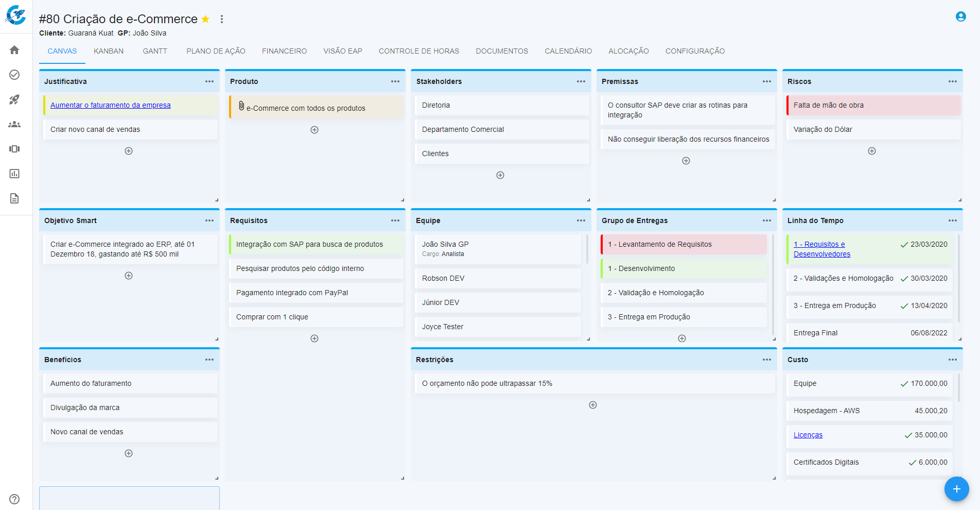Open the user account avatar icon
This screenshot has width=980, height=510.
[x=960, y=16]
